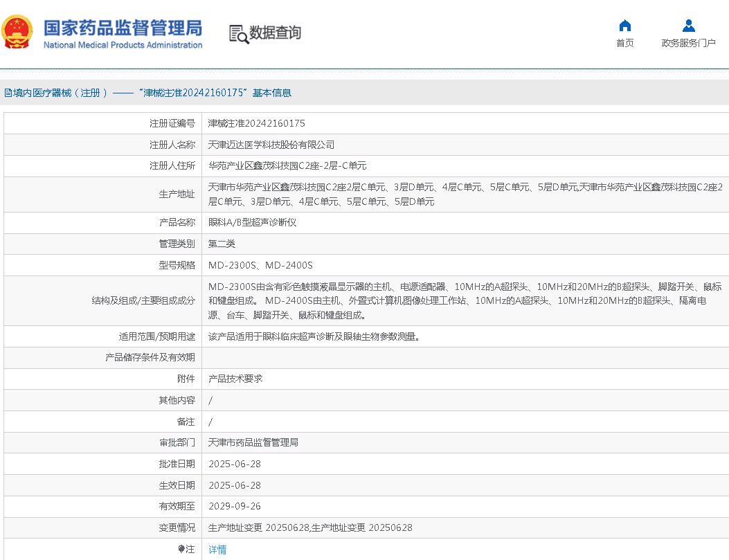Image resolution: width=729 pixels, height=560 pixels.
Task: Click the model value MD-2300S、MD-2400S
Action: point(261,266)
